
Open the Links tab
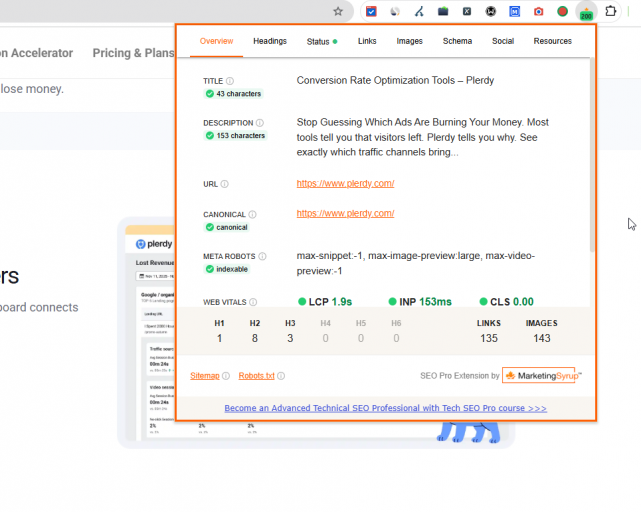367,41
